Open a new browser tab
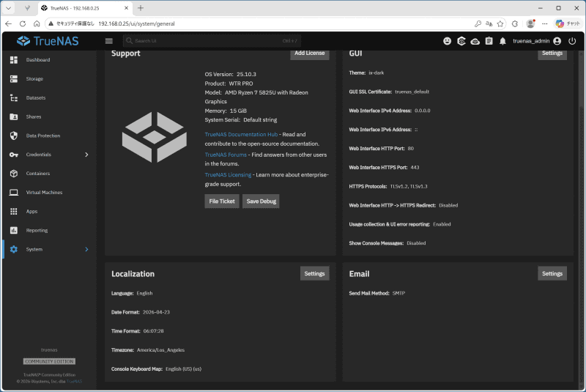Image resolution: width=586 pixels, height=392 pixels. coord(141,8)
